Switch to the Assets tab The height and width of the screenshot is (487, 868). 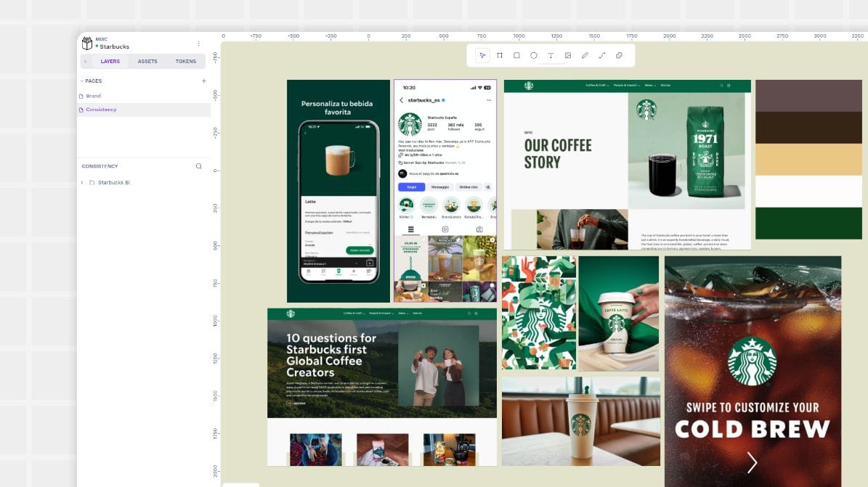tap(147, 61)
